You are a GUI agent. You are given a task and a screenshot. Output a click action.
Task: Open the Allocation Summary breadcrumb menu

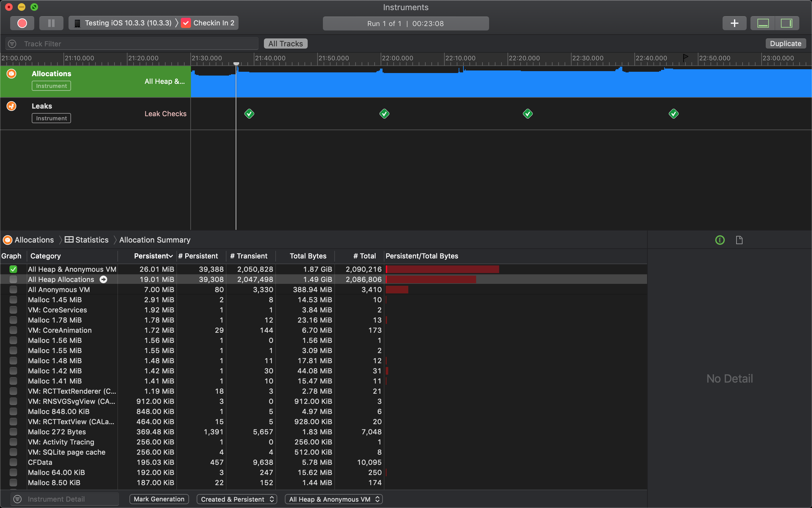155,240
